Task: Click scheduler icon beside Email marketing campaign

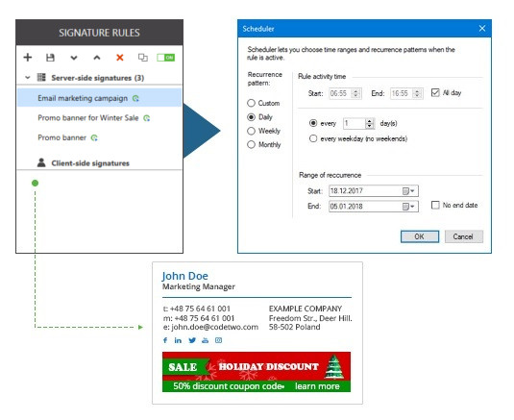Action: coord(135,98)
